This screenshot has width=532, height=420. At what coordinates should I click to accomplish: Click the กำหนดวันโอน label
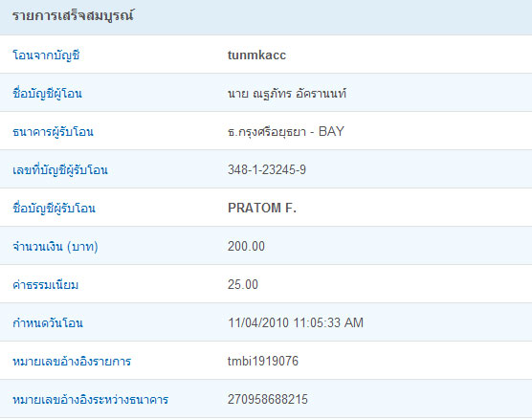pyautogui.click(x=48, y=322)
